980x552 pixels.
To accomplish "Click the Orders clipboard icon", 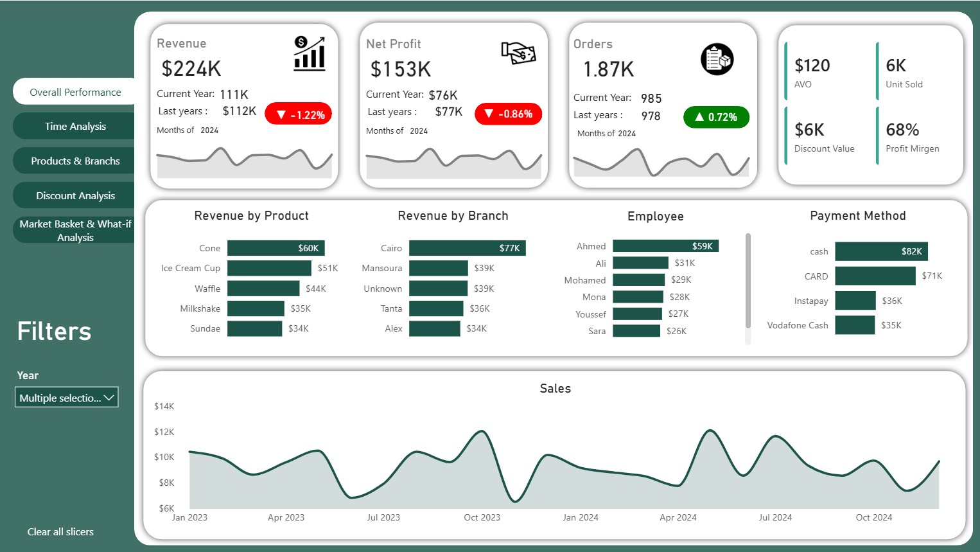I will click(717, 60).
